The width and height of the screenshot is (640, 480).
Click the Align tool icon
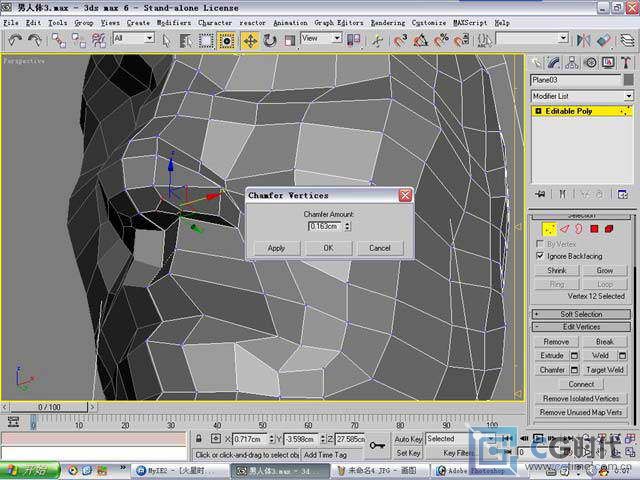click(x=604, y=40)
